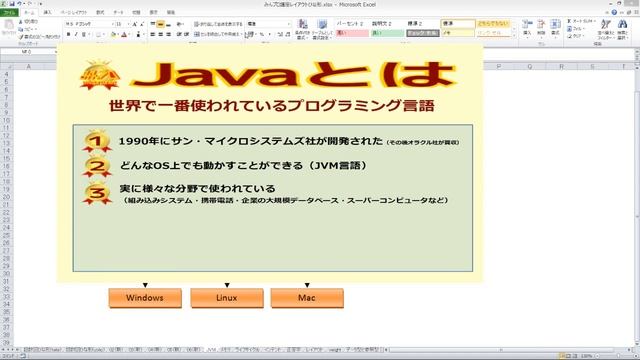The height and width of the screenshot is (360, 640).
Task: Click the orange Mac button
Action: click(307, 298)
